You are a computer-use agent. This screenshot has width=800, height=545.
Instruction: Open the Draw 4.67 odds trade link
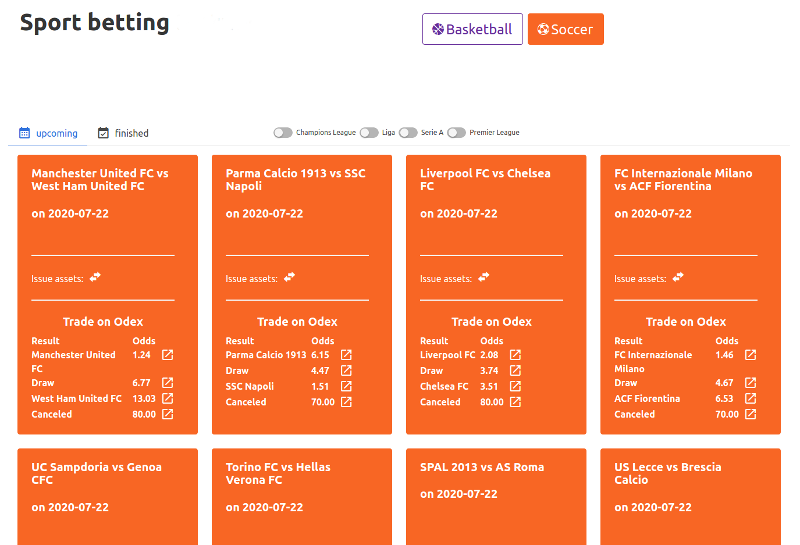[x=751, y=383]
